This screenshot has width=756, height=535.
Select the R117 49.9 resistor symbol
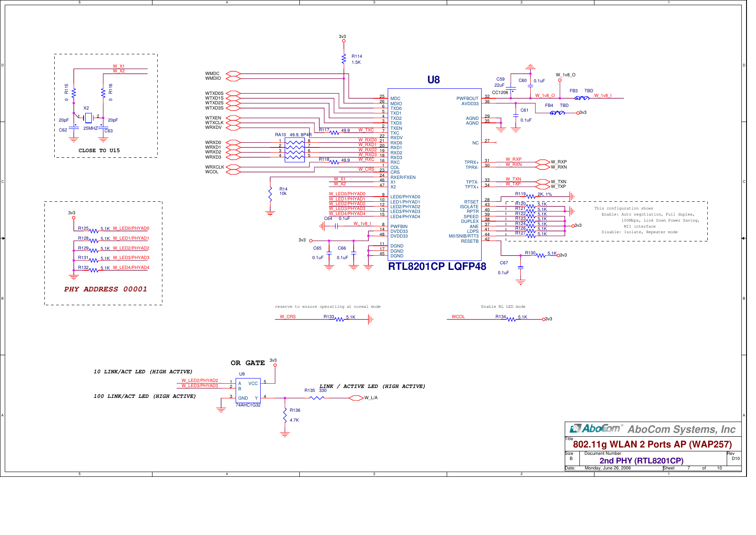(x=335, y=133)
